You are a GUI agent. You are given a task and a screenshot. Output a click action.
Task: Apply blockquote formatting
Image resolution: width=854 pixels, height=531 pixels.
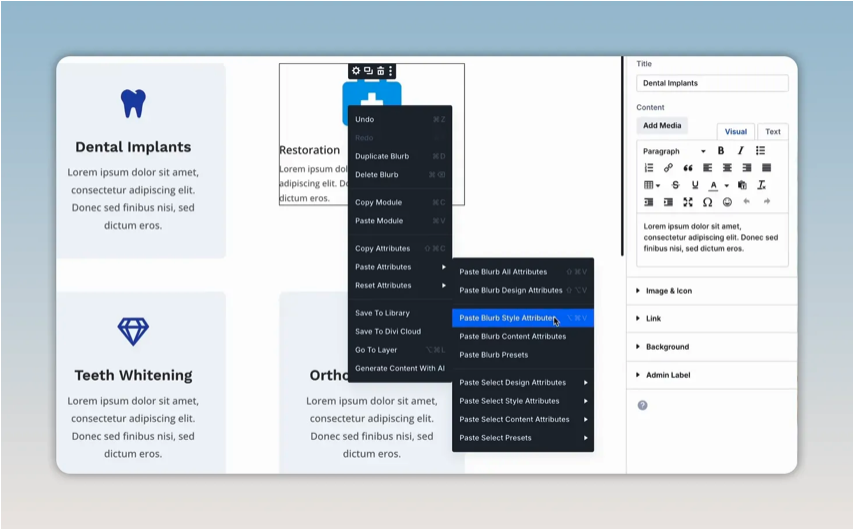[688, 168]
